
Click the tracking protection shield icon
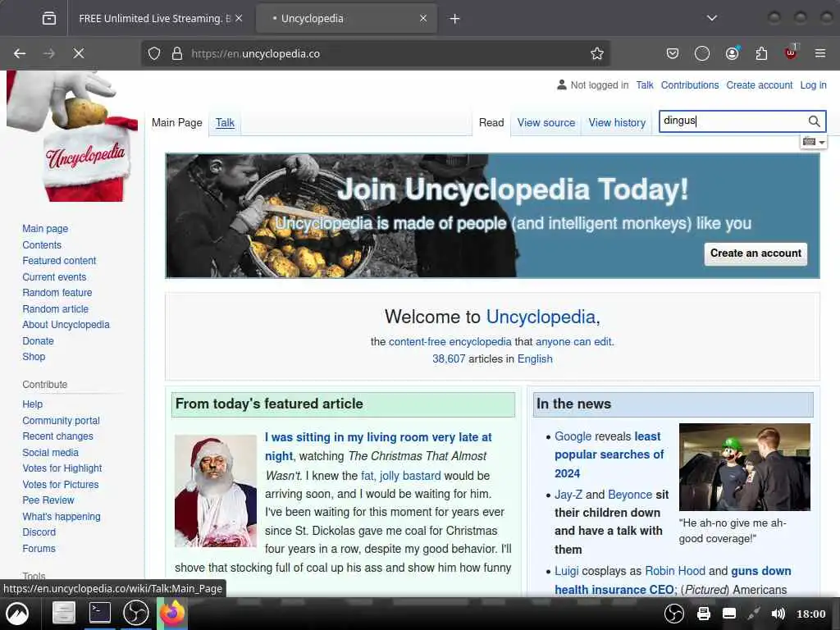[154, 53]
